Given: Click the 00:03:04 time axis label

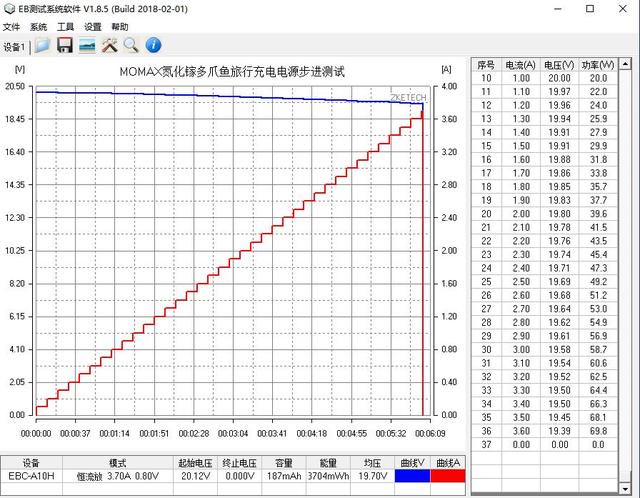Looking at the screenshot, I should point(233,434).
